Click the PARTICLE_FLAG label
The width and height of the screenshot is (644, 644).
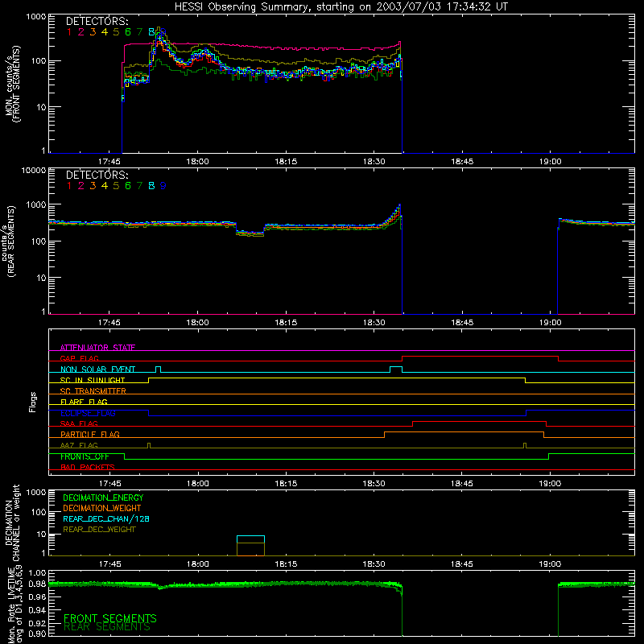point(90,434)
